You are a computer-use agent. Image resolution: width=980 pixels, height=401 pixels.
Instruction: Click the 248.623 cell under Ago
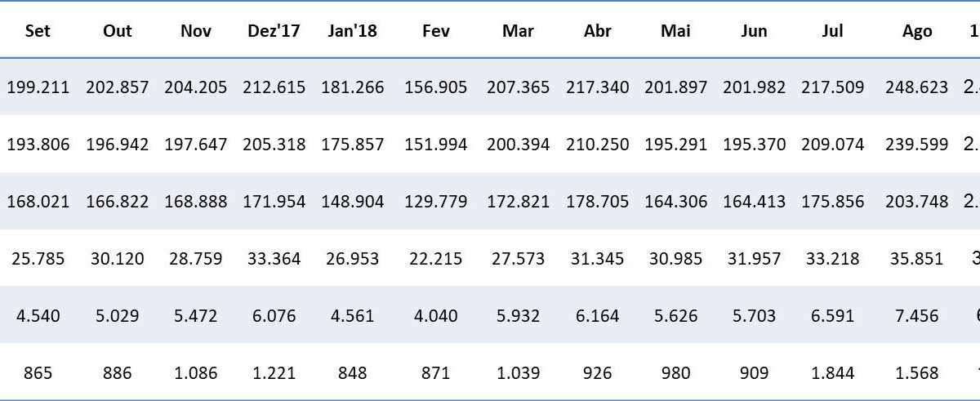(917, 87)
